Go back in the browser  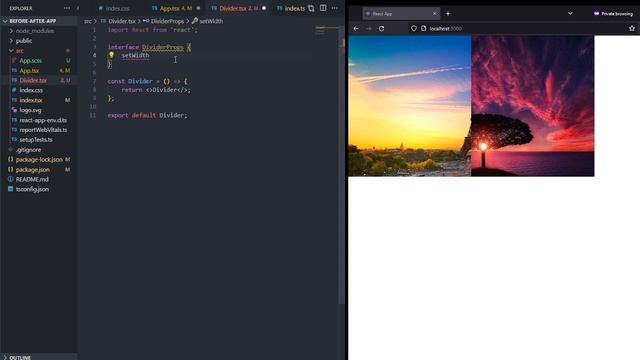(x=356, y=29)
